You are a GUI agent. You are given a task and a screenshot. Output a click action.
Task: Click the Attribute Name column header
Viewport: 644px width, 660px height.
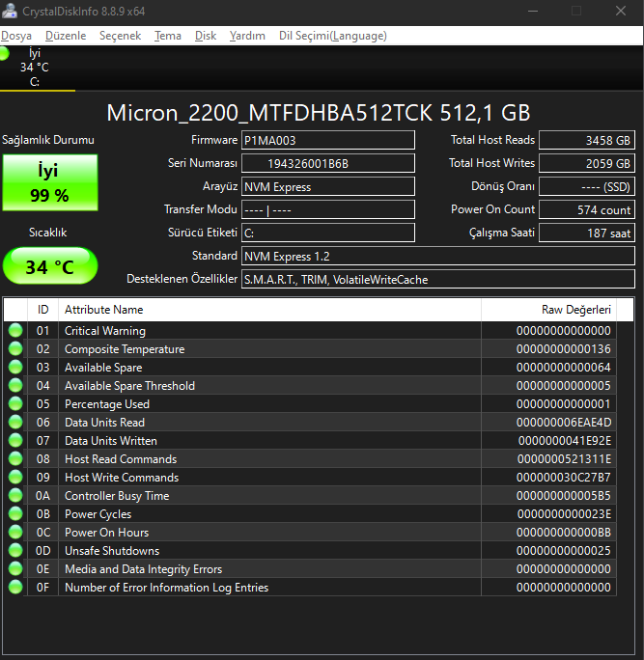click(x=269, y=310)
